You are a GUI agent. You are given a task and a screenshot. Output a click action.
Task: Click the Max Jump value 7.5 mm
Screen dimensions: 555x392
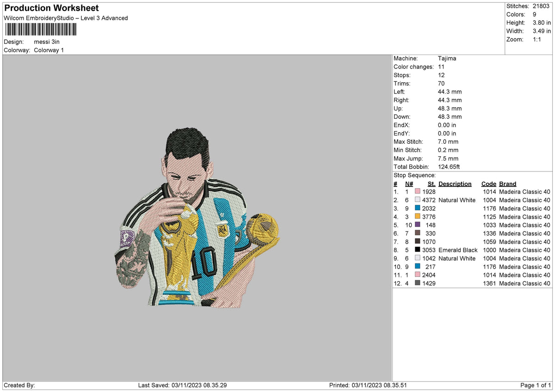tap(448, 159)
